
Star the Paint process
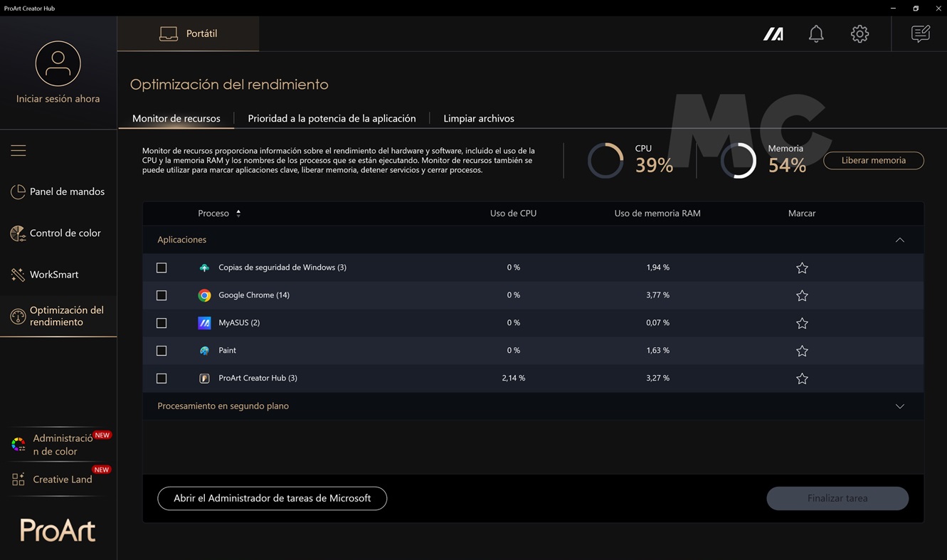[802, 351]
